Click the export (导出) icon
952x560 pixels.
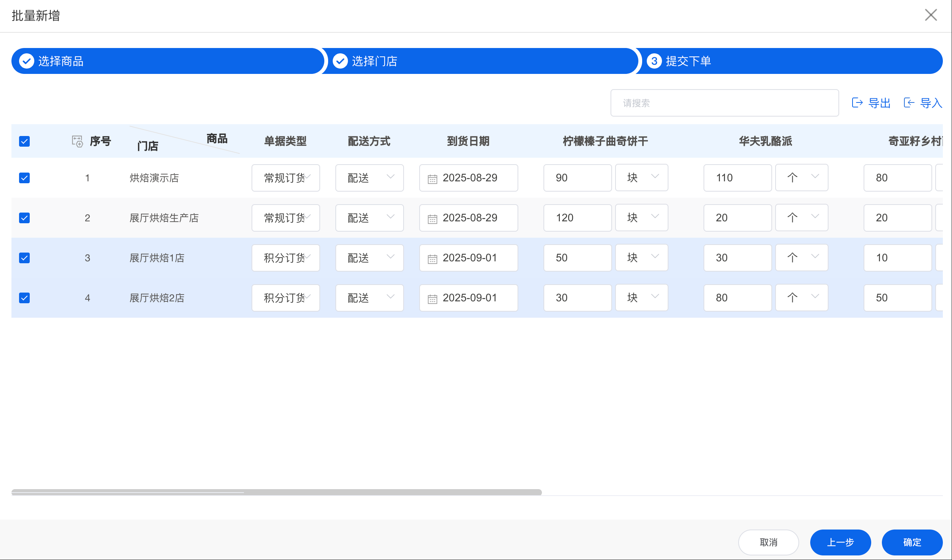point(857,103)
